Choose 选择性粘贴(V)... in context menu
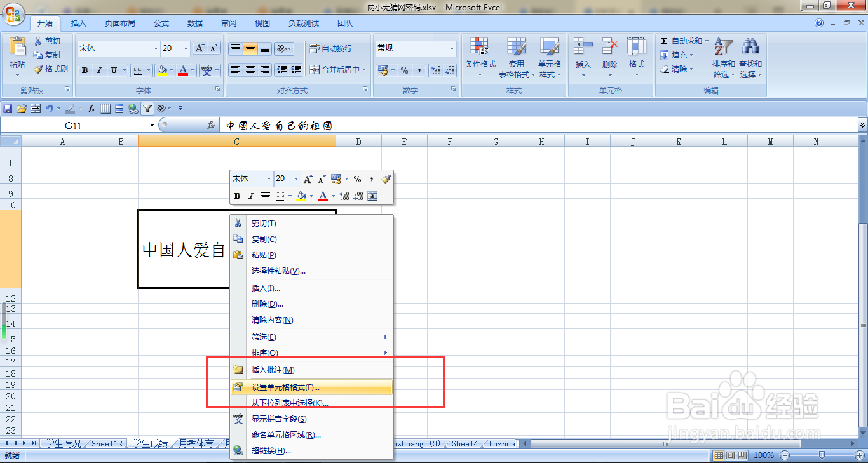Viewport: 868px width, 463px height. coord(312,271)
